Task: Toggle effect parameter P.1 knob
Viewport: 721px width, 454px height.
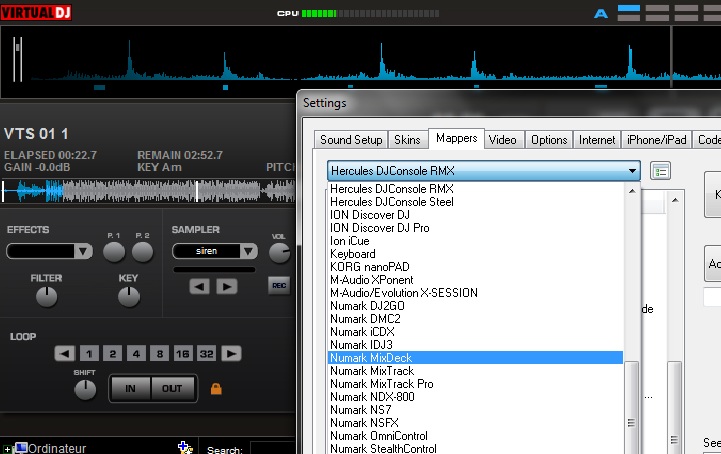Action: tap(114, 252)
